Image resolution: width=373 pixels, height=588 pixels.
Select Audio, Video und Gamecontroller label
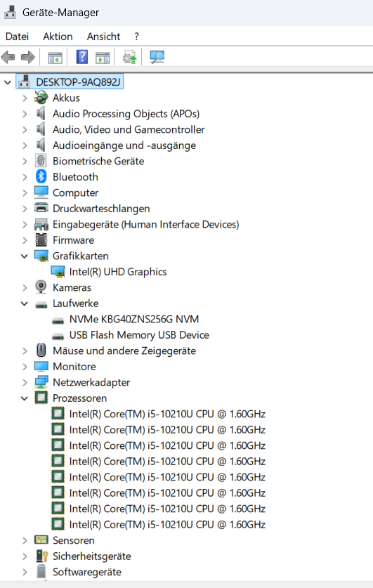tap(129, 129)
